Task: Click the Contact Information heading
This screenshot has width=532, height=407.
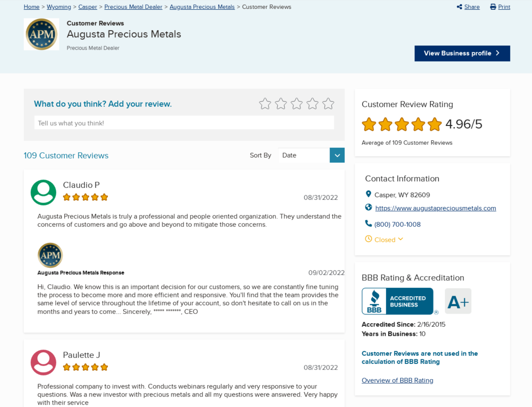Action: click(x=402, y=179)
